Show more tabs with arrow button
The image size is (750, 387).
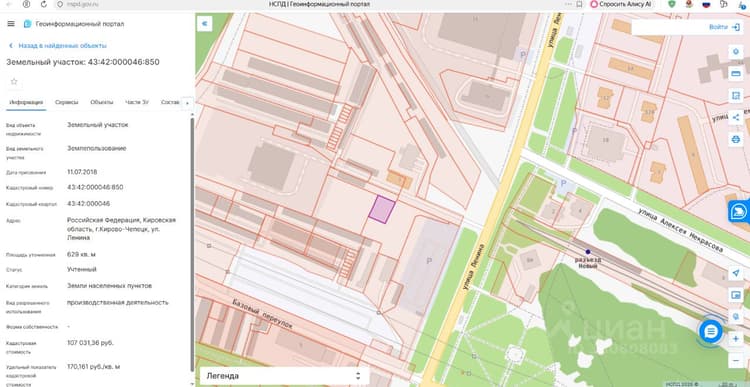pyautogui.click(x=187, y=102)
